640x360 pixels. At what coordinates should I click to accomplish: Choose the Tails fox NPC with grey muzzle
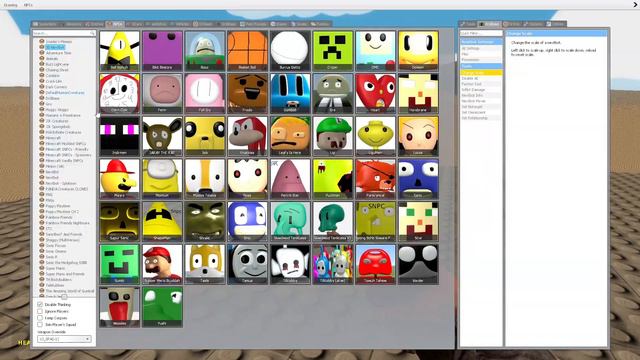pyautogui.click(x=205, y=264)
